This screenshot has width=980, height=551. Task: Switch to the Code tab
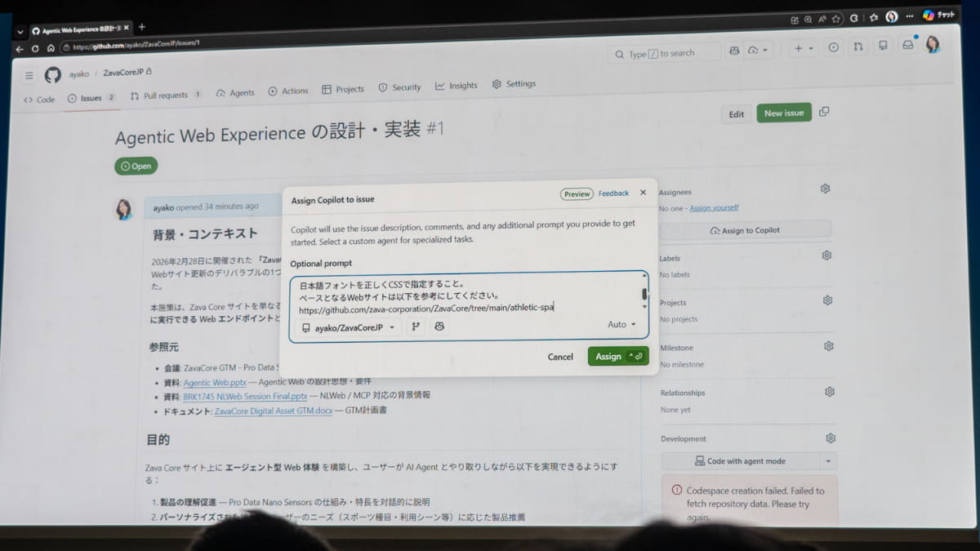[x=39, y=100]
